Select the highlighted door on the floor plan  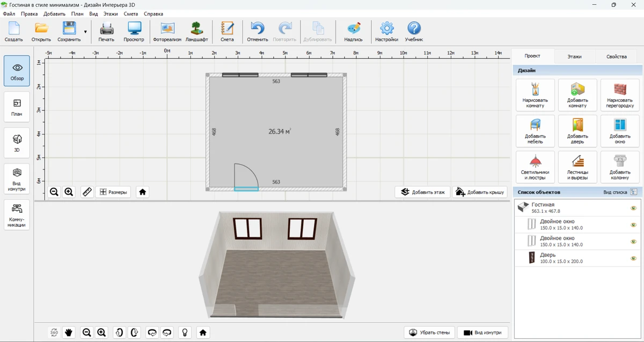[246, 189]
